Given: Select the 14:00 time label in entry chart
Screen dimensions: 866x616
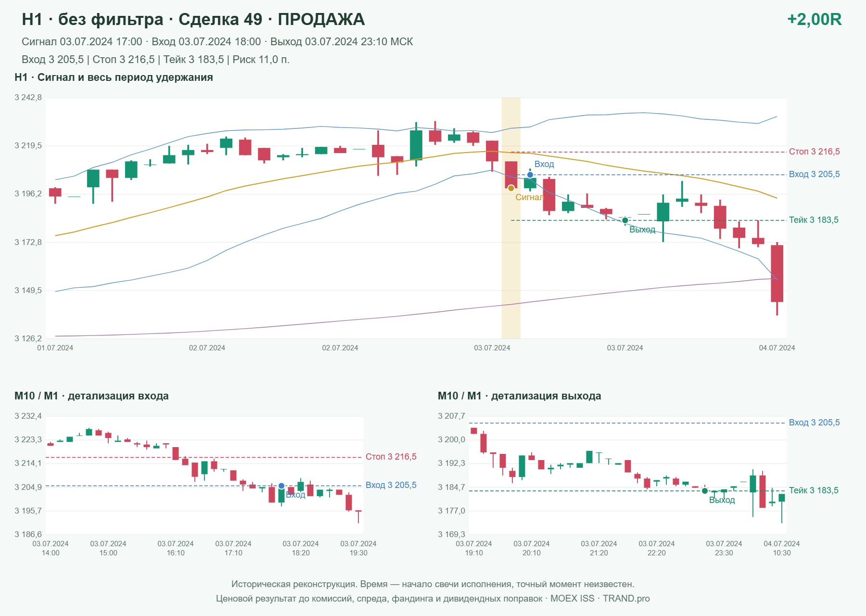Looking at the screenshot, I should 51,553.
